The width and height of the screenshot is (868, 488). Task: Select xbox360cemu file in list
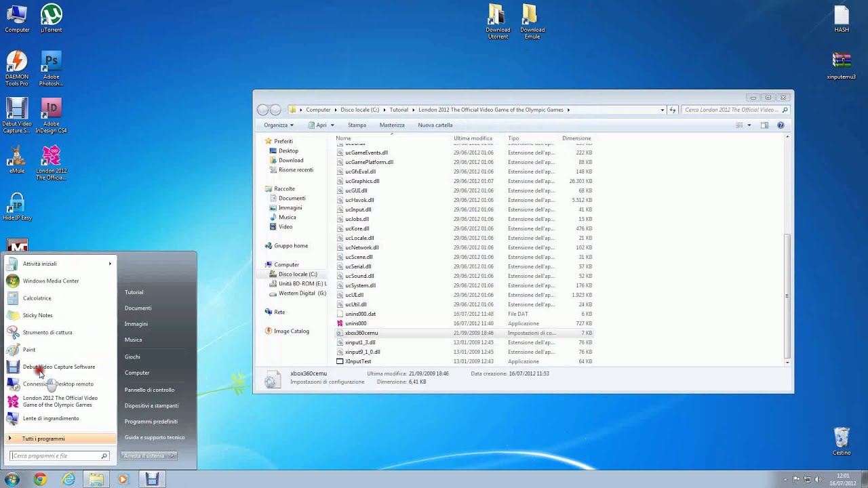[x=465, y=333]
